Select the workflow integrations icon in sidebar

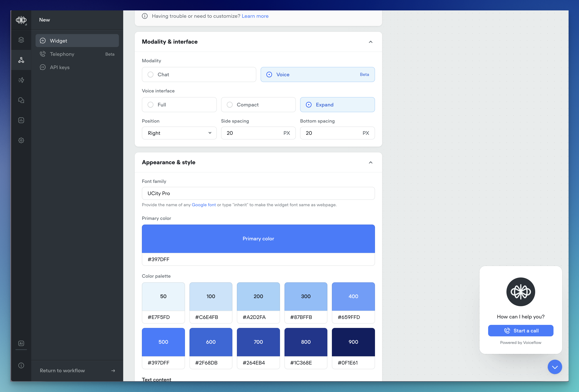(x=21, y=60)
